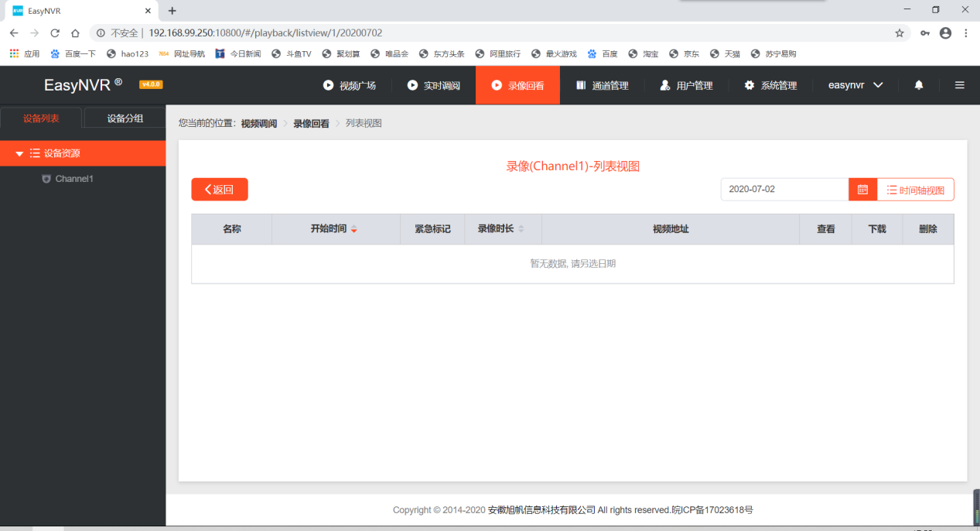The image size is (980, 531).
Task: Reload the page with refresh icon
Action: coord(55,33)
